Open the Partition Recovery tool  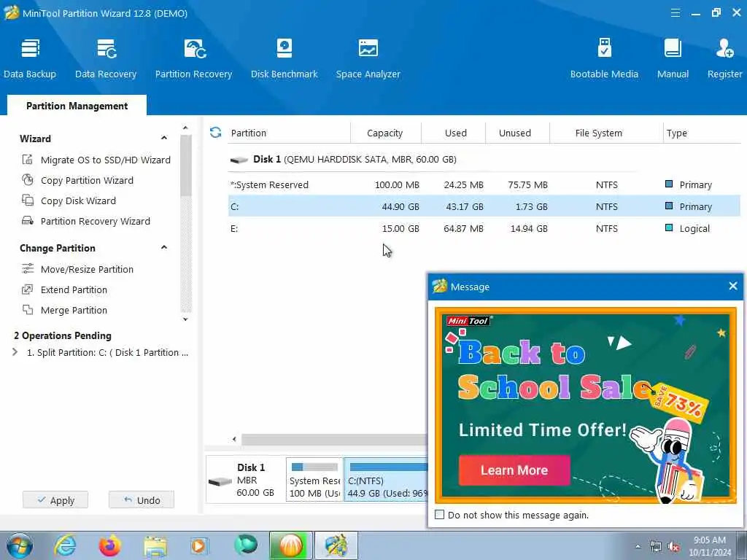(x=193, y=58)
